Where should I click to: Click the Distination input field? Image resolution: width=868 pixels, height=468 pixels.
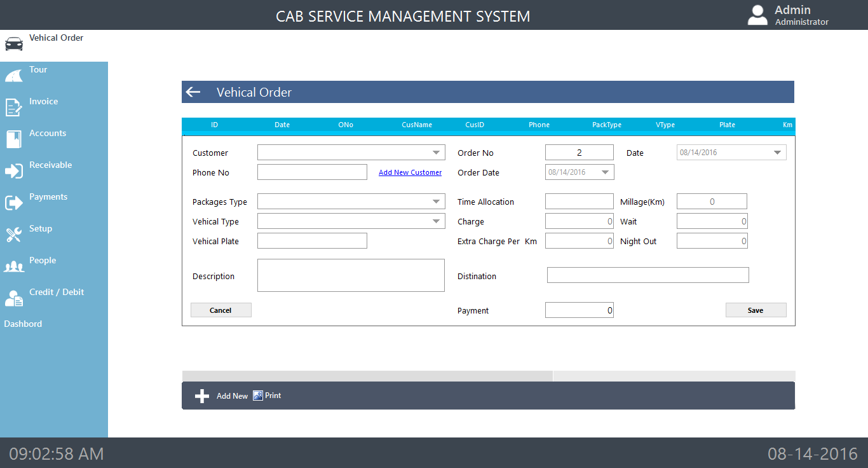[x=648, y=275]
